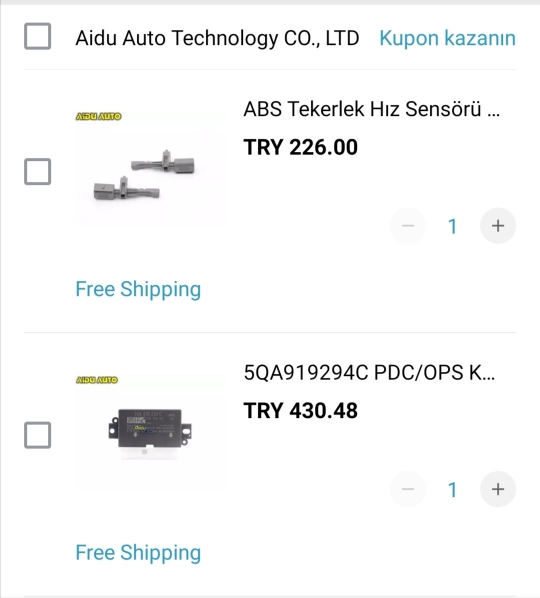Increase PDC/OPS module quantity with plus
Image resolution: width=540 pixels, height=598 pixels.
(498, 489)
